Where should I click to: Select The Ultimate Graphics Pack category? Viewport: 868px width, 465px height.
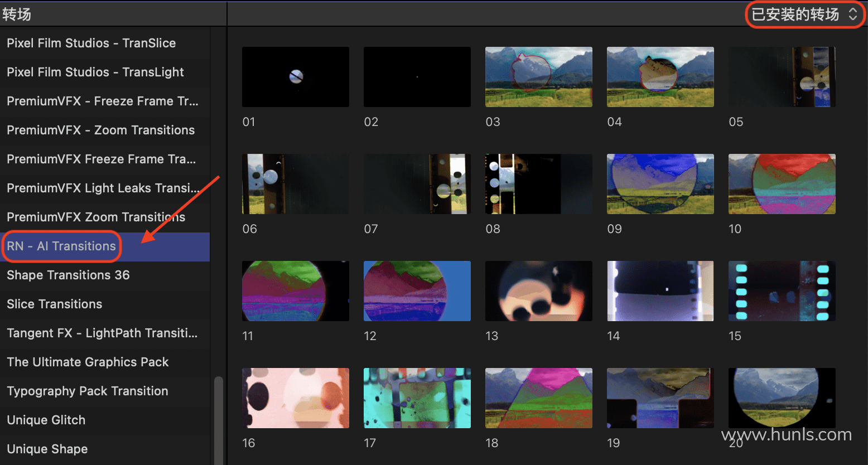[x=105, y=362]
